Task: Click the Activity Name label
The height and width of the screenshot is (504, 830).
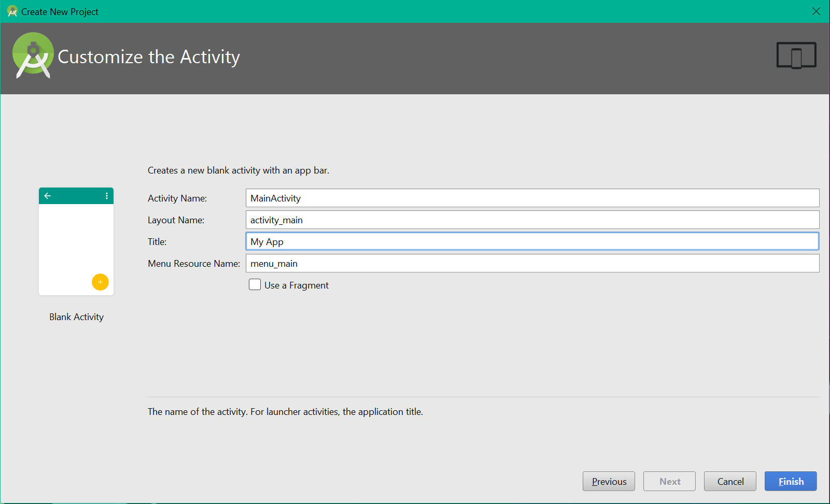Action: point(177,198)
